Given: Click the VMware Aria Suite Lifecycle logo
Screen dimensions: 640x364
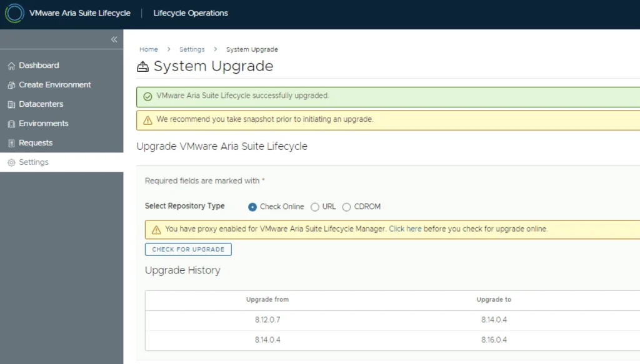Looking at the screenshot, I should click(14, 13).
